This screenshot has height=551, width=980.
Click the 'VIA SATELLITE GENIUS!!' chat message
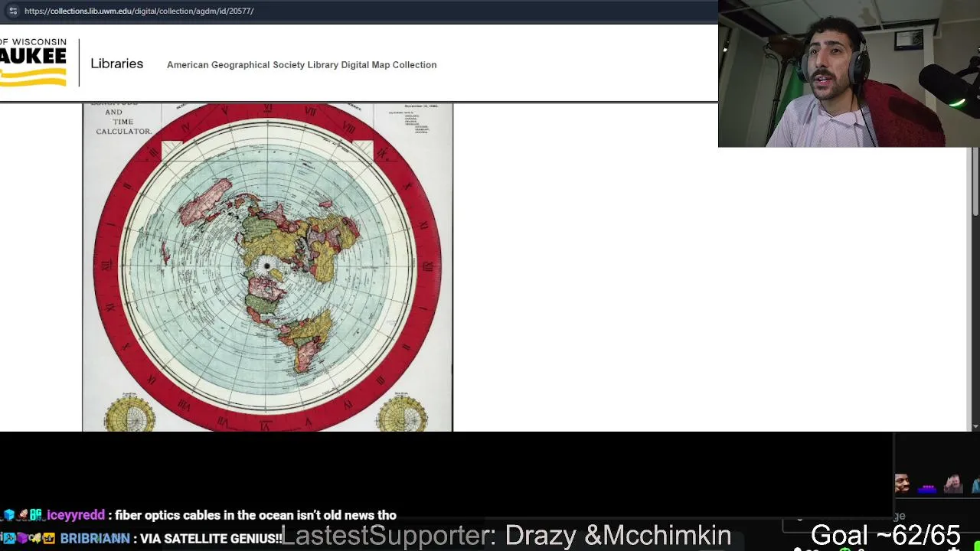pyautogui.click(x=211, y=539)
